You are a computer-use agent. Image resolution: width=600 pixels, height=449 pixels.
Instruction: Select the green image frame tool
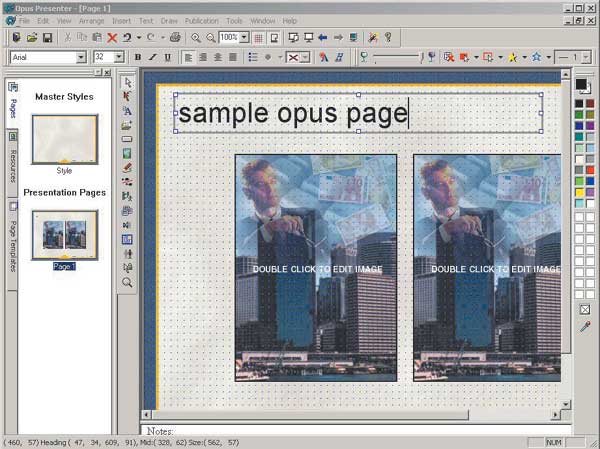127,153
